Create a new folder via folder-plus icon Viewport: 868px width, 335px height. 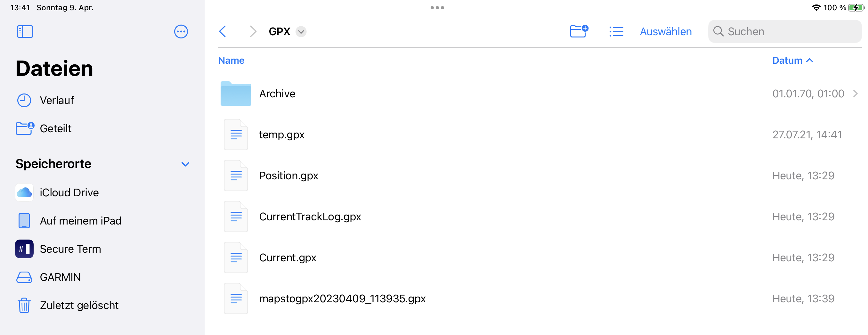(579, 31)
